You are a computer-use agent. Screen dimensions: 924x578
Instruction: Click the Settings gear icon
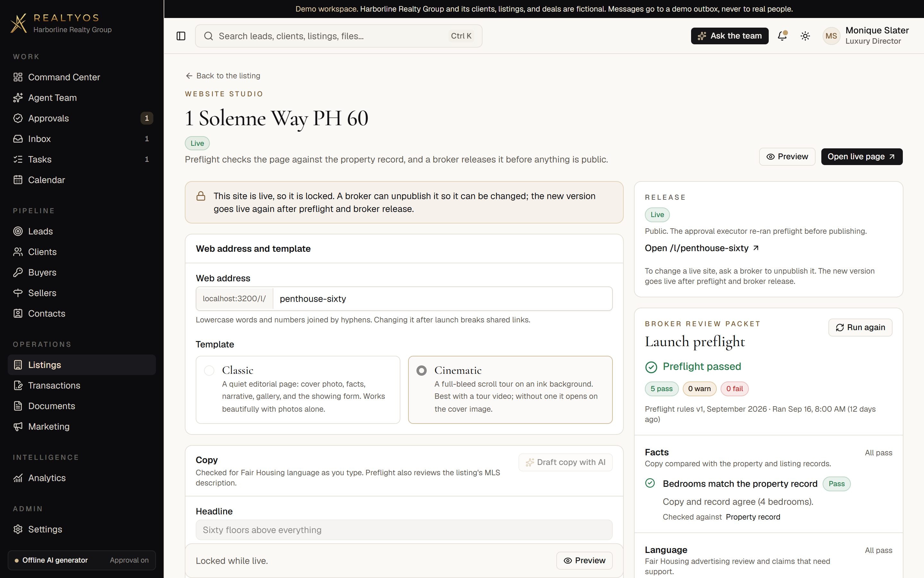tap(18, 529)
